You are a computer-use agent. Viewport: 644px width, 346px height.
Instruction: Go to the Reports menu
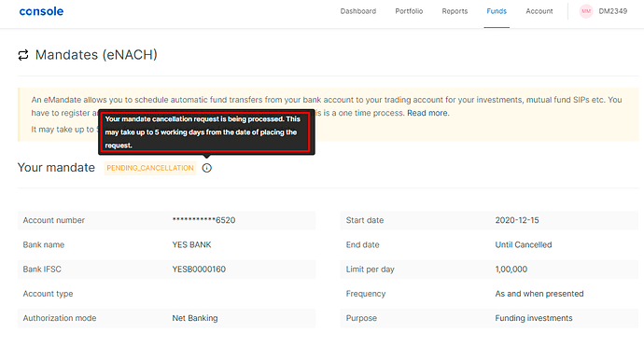(455, 11)
